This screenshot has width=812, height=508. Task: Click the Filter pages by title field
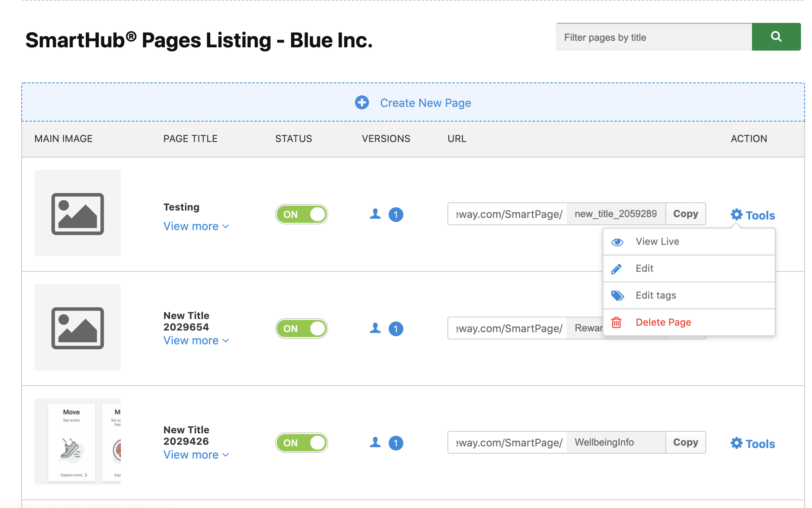pos(654,37)
